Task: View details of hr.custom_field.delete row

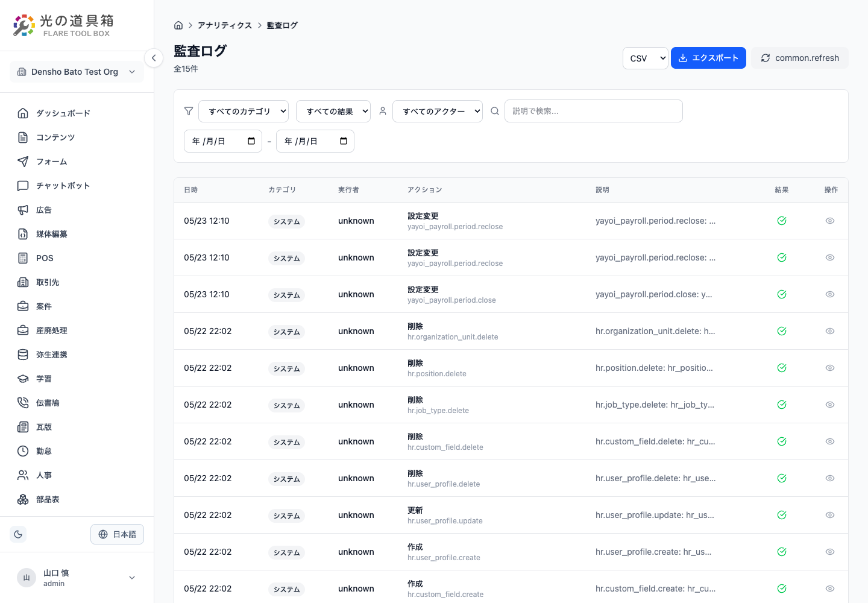Action: click(830, 441)
